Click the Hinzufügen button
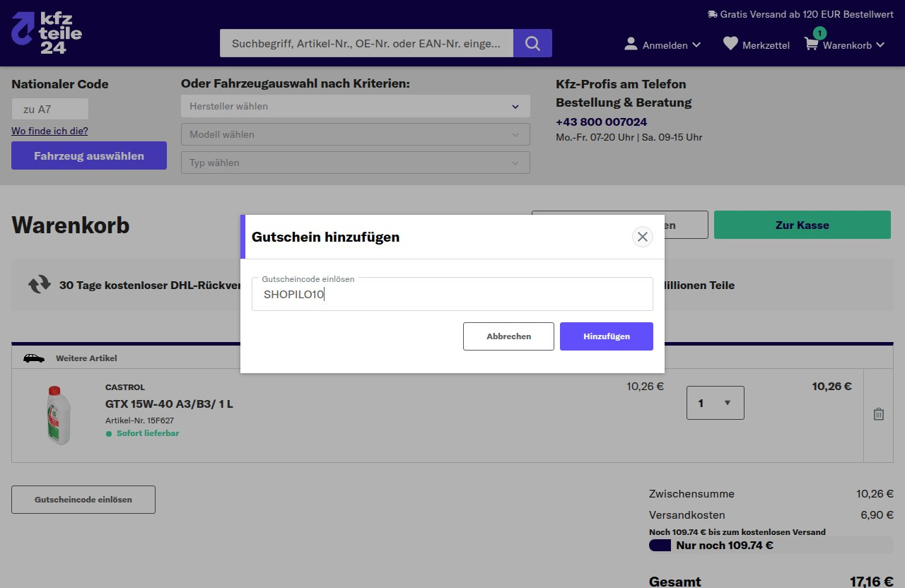 (x=607, y=336)
